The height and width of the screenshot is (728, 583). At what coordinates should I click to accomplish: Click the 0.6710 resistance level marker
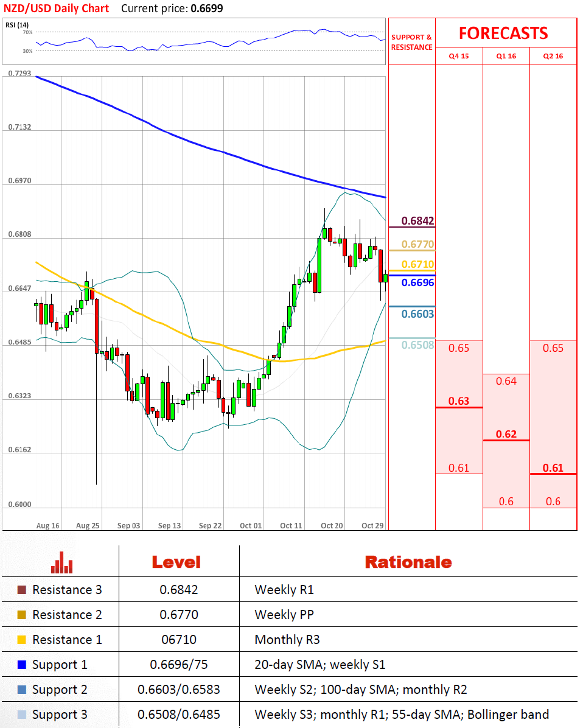pyautogui.click(x=417, y=264)
